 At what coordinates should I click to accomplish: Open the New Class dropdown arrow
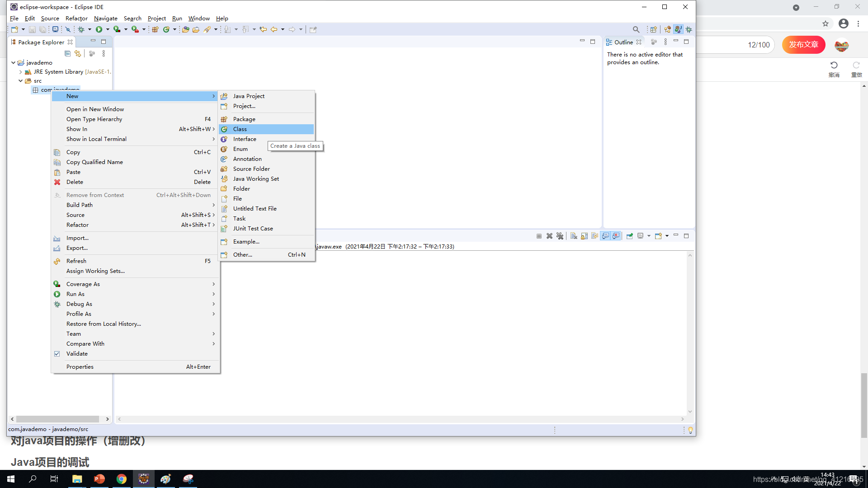coord(175,29)
